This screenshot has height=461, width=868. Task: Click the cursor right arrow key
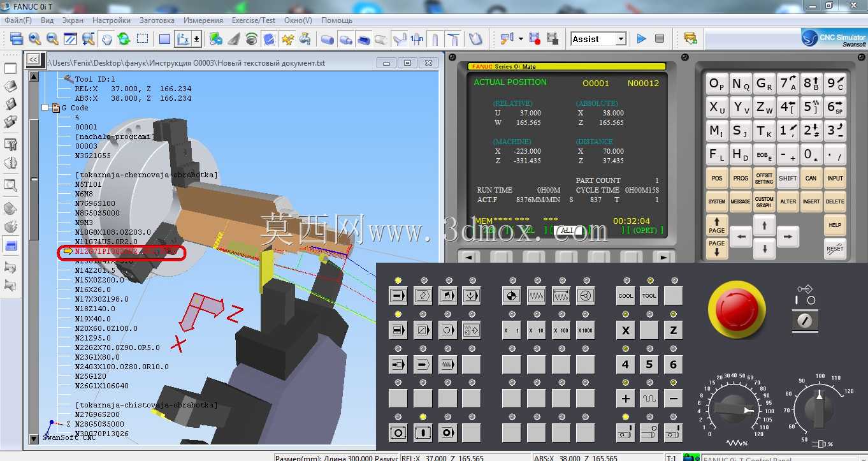click(x=788, y=237)
